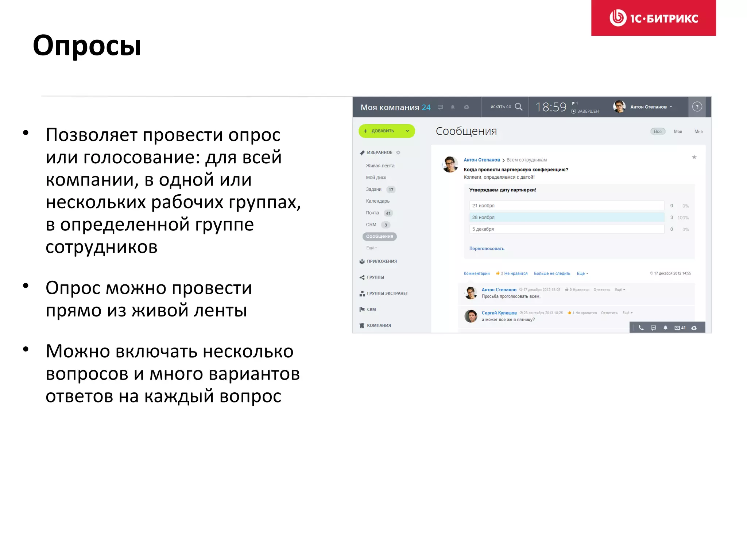Expand the Избранное section header
This screenshot has height=560, width=747.
pyautogui.click(x=376, y=152)
